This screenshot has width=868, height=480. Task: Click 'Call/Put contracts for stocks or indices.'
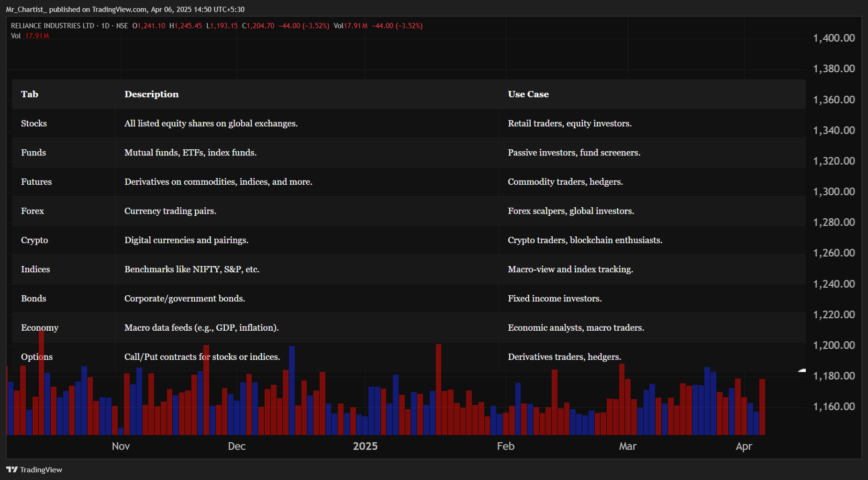(202, 357)
